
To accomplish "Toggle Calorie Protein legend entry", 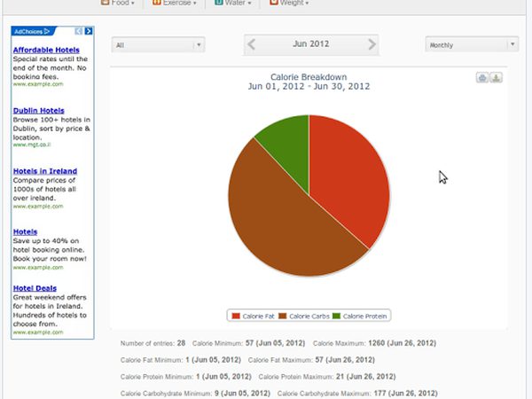I will coord(360,317).
